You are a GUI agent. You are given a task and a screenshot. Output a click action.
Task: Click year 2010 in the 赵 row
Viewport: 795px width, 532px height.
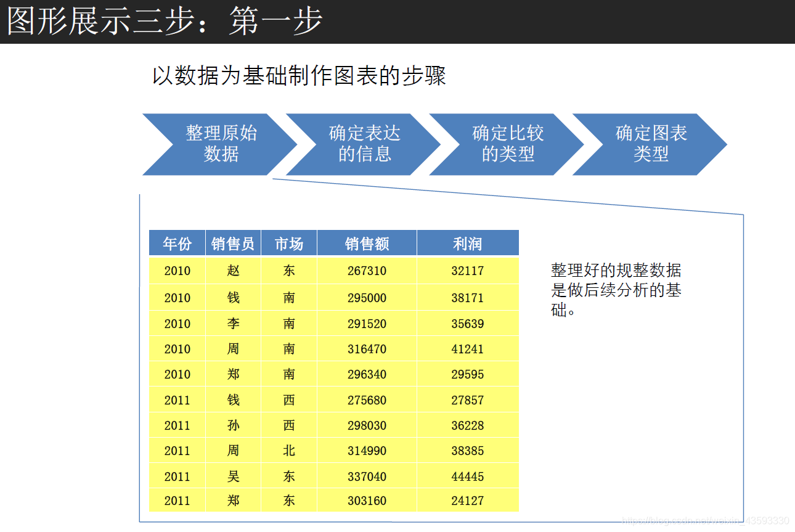[177, 271]
